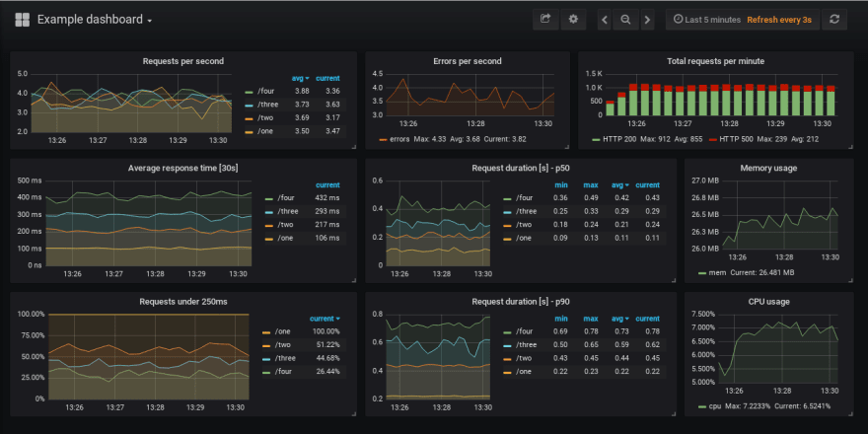Click HTTP 500 red color swatch
Viewport: 868px width, 434px height.
(713, 139)
